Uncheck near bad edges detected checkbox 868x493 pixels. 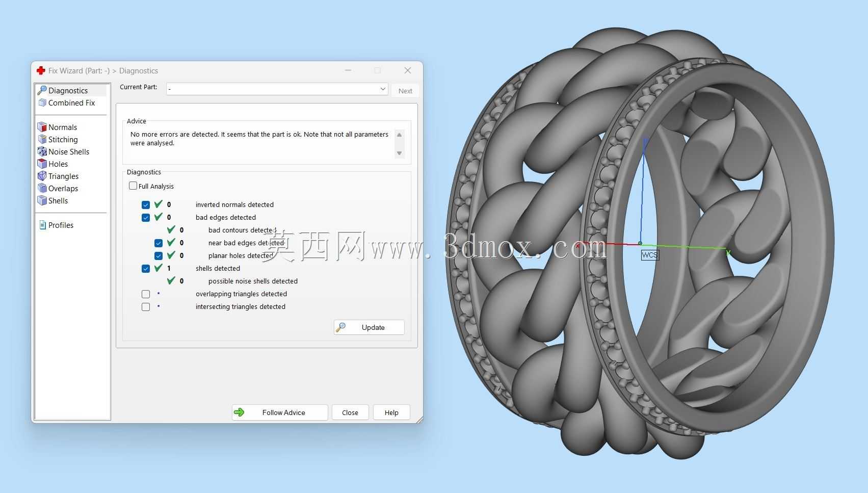159,243
